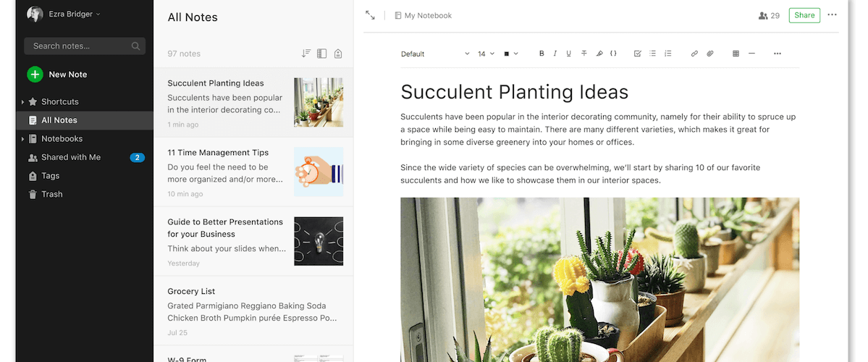This screenshot has height=362, width=868.
Task: Click the insert link icon
Action: (694, 54)
